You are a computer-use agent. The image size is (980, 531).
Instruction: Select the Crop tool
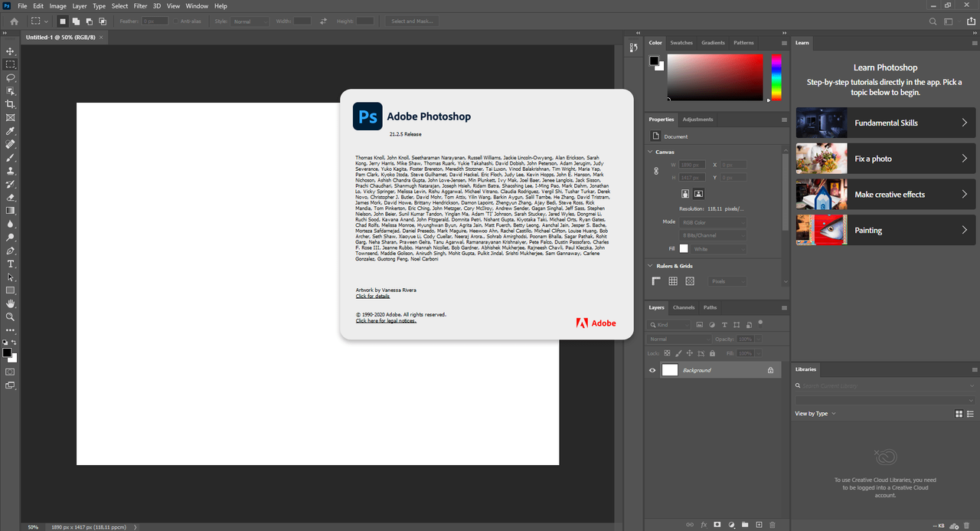[11, 104]
